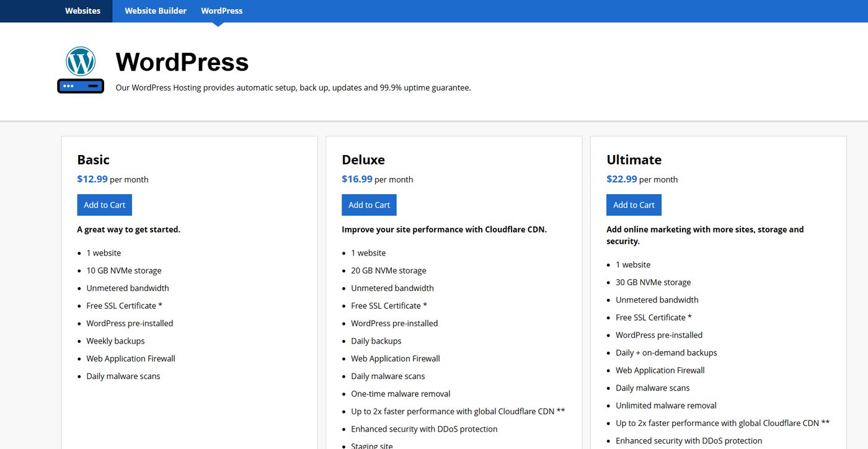Click Ultimate 'Up to 2x faster performance' feature
Viewport: 868px width, 449px height.
pos(722,424)
